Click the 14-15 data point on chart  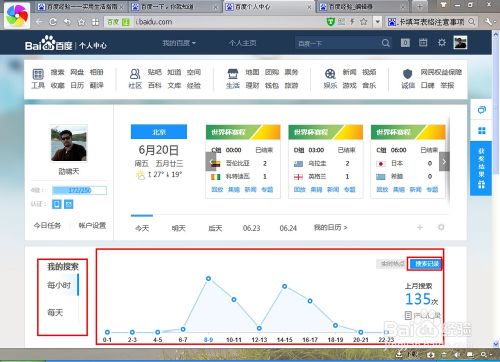coord(285,286)
